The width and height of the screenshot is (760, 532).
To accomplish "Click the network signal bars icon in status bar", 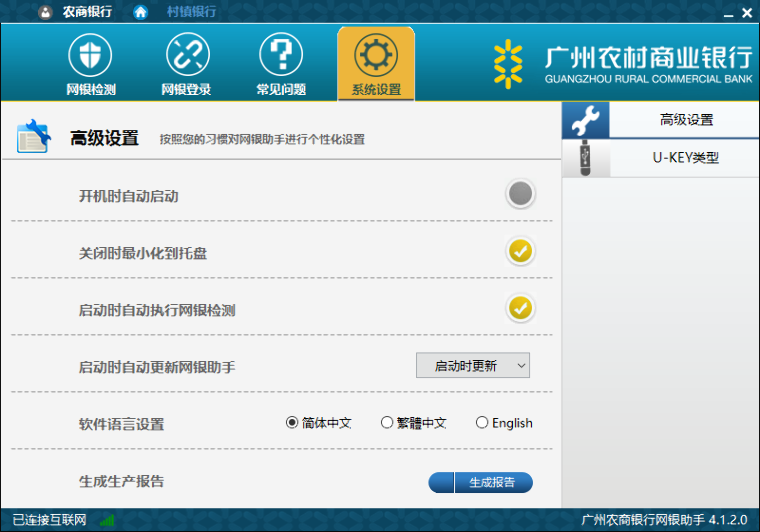I will [106, 520].
